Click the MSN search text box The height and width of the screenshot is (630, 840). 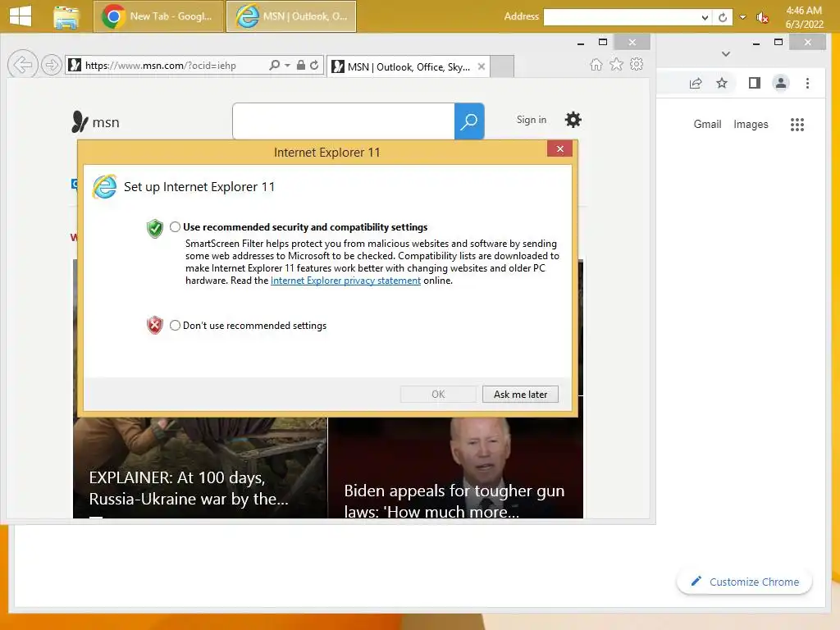click(344, 121)
